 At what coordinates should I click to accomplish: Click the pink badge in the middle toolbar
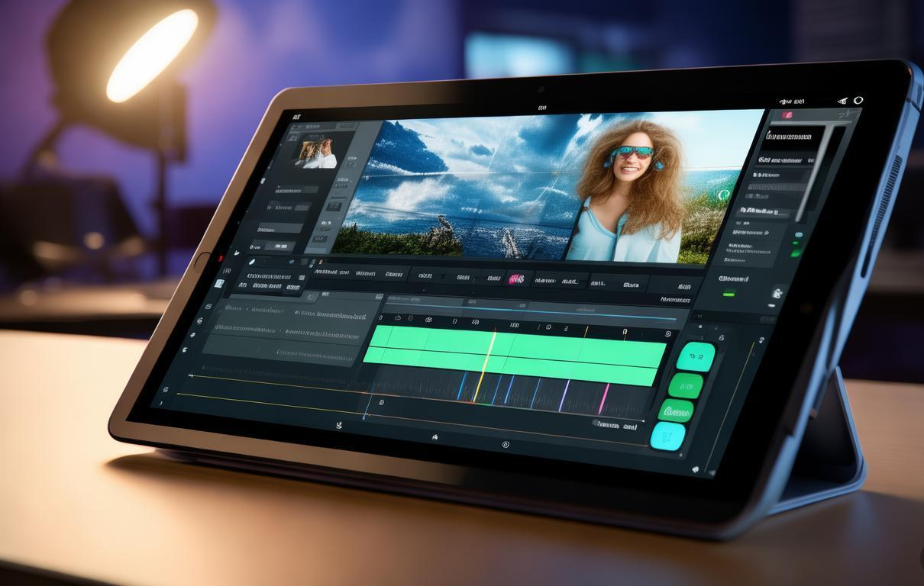(x=516, y=280)
